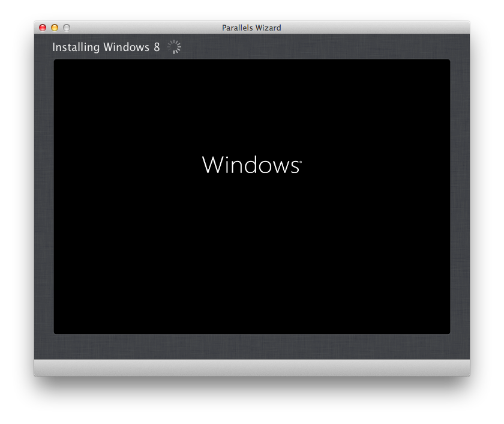Screen dimensions: 504x424
Task: Click the disabled zoom window button
Action: (67, 28)
